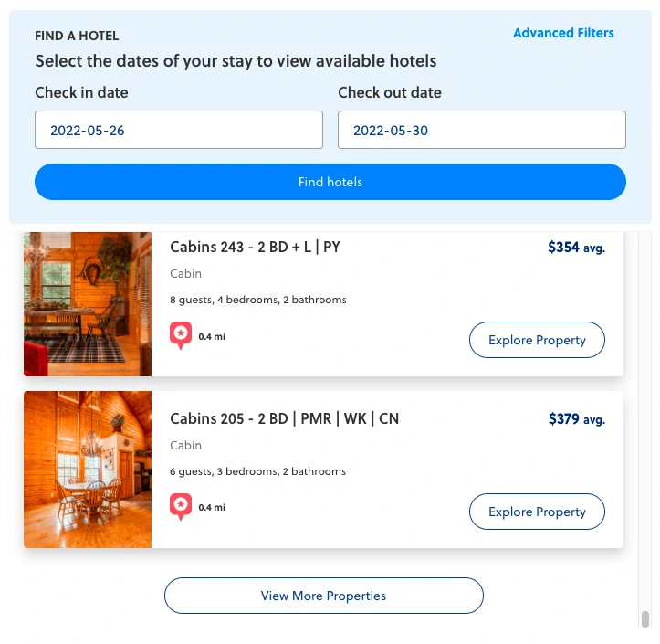The image size is (660, 644).
Task: Click the Check in date field
Action: tap(179, 130)
